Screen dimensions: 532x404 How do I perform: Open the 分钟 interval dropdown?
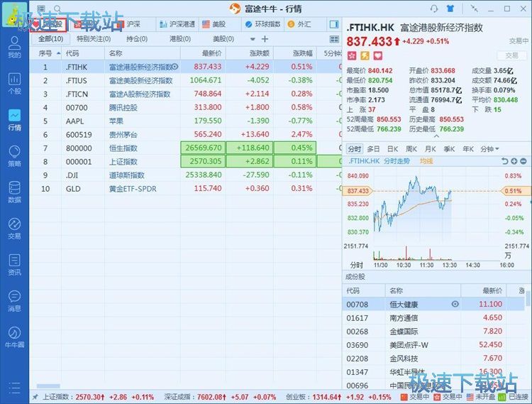489,148
